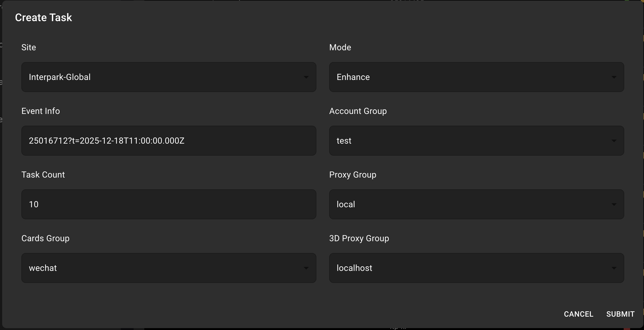This screenshot has width=644, height=330.
Task: Expand the 3D Proxy Group arrow
Action: click(614, 268)
